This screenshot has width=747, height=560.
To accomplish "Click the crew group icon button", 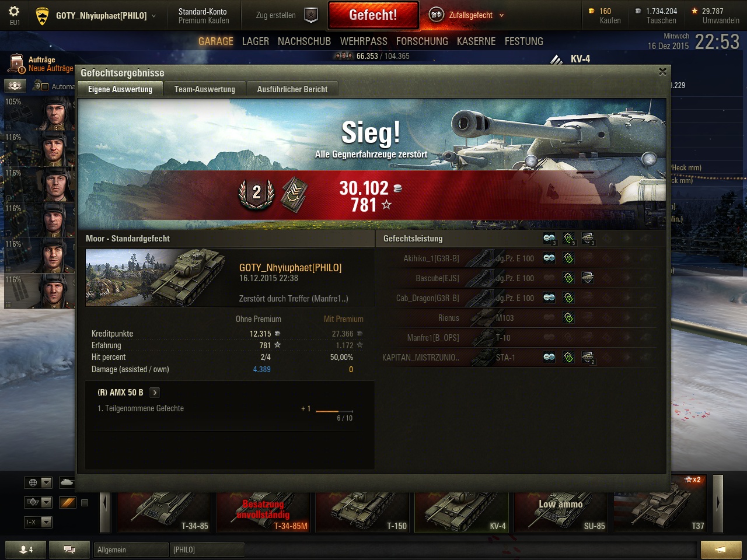I will pos(15,86).
